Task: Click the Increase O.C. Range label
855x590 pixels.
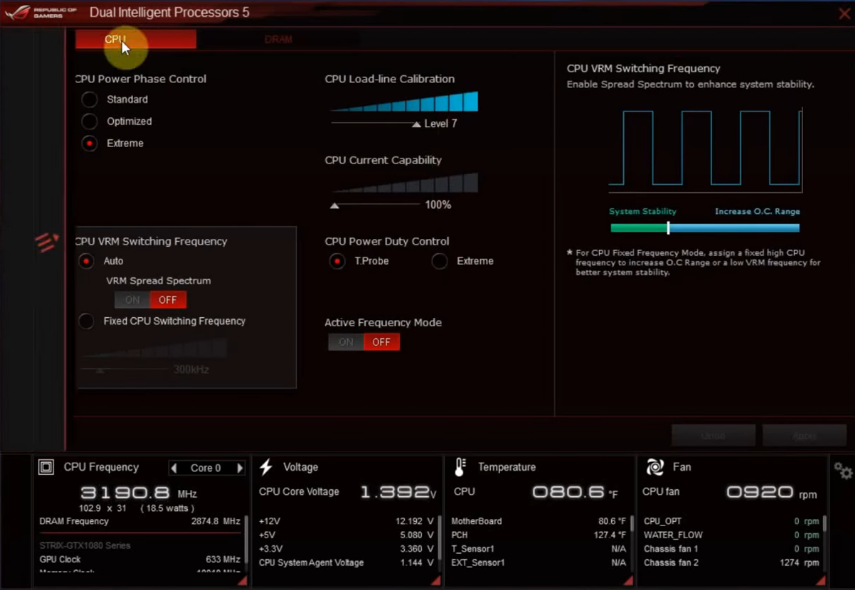Action: click(757, 212)
